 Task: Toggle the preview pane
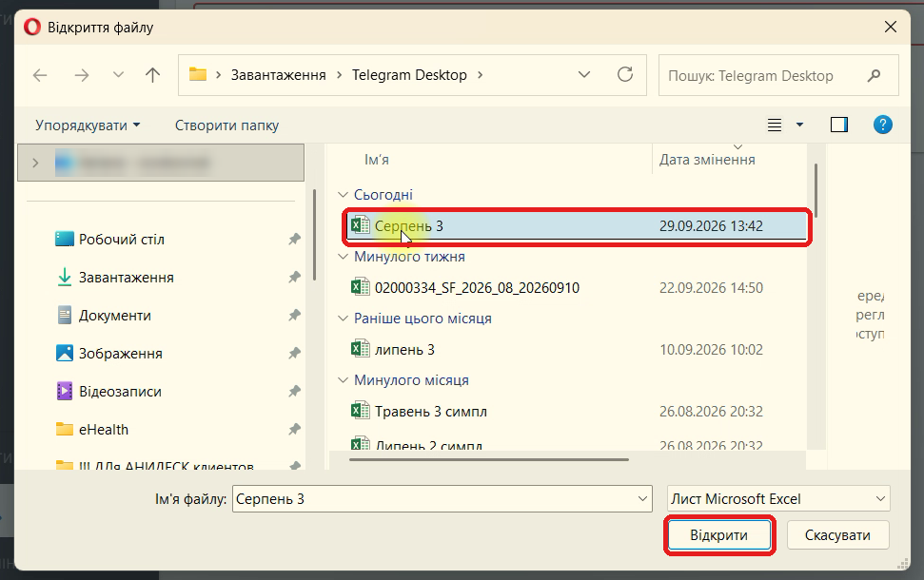(839, 125)
